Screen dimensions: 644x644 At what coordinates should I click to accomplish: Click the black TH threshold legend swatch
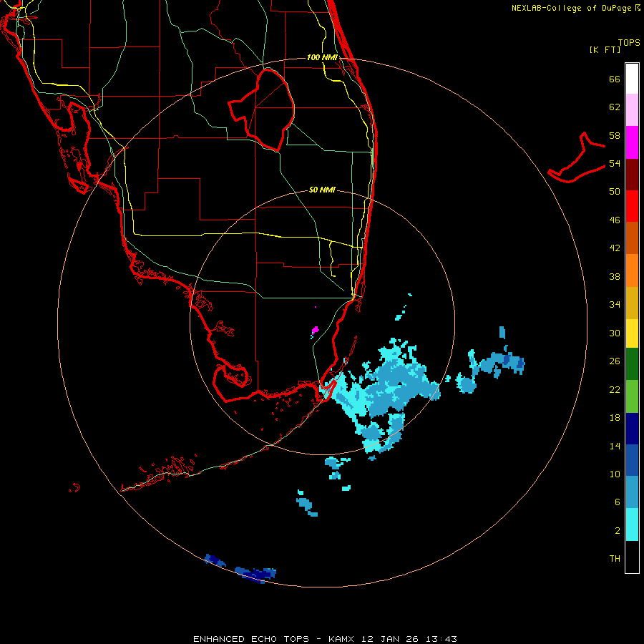[632, 557]
